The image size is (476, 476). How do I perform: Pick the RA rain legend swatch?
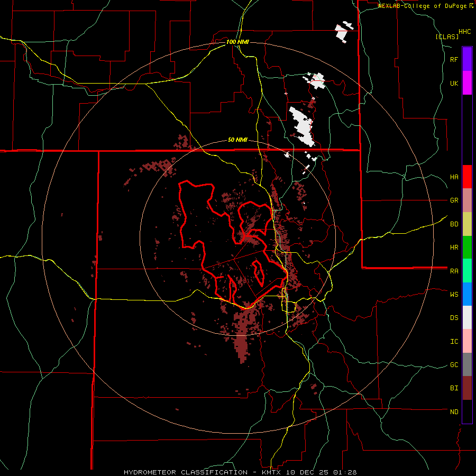[x=467, y=271]
